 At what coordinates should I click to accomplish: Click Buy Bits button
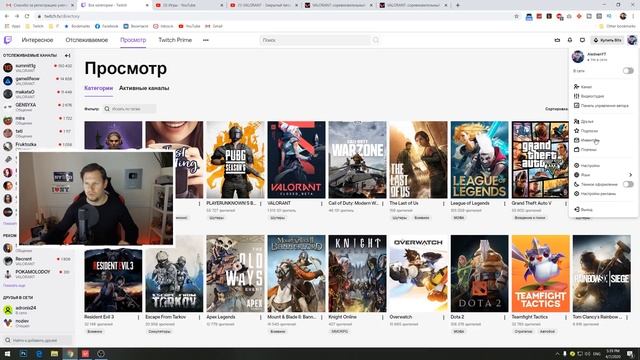[608, 40]
